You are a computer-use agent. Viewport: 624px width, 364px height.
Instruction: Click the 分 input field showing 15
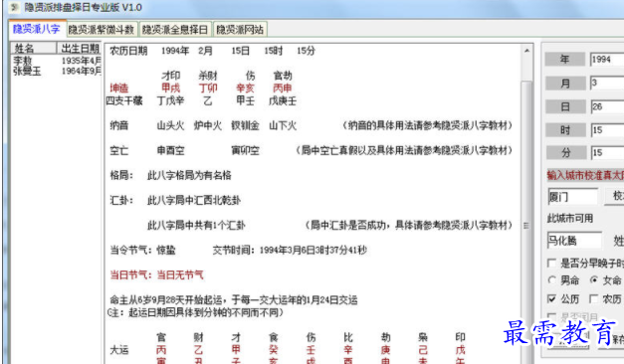607,153
